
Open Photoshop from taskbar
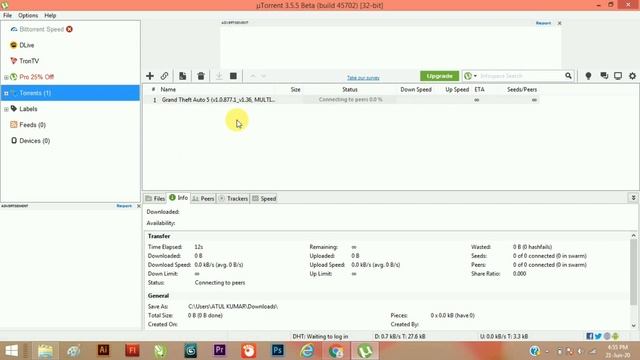pos(278,350)
